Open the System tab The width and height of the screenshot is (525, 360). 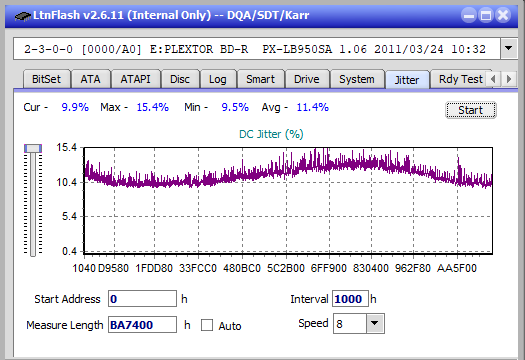pos(357,79)
